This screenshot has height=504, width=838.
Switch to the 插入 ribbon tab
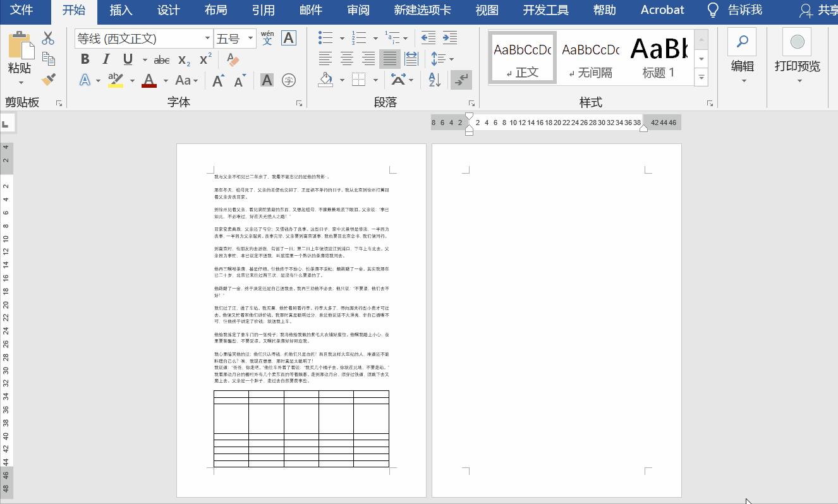click(x=121, y=10)
